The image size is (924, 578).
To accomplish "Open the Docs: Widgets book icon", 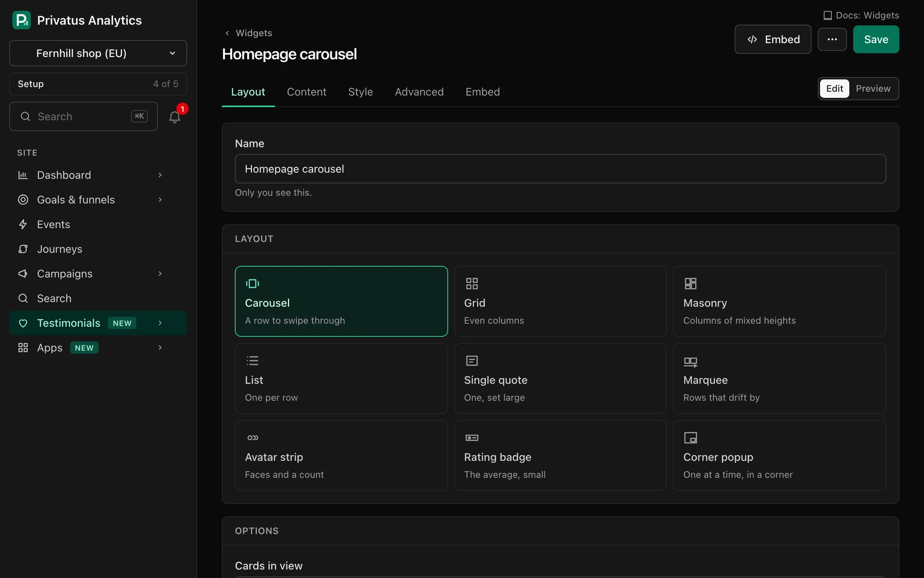I will [x=827, y=15].
